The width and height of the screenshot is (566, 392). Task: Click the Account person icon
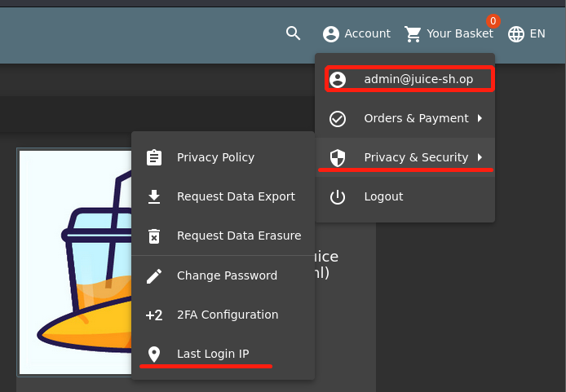pyautogui.click(x=330, y=33)
